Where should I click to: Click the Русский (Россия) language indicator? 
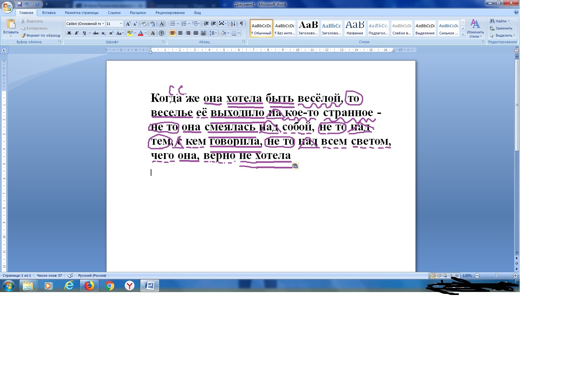click(x=92, y=276)
